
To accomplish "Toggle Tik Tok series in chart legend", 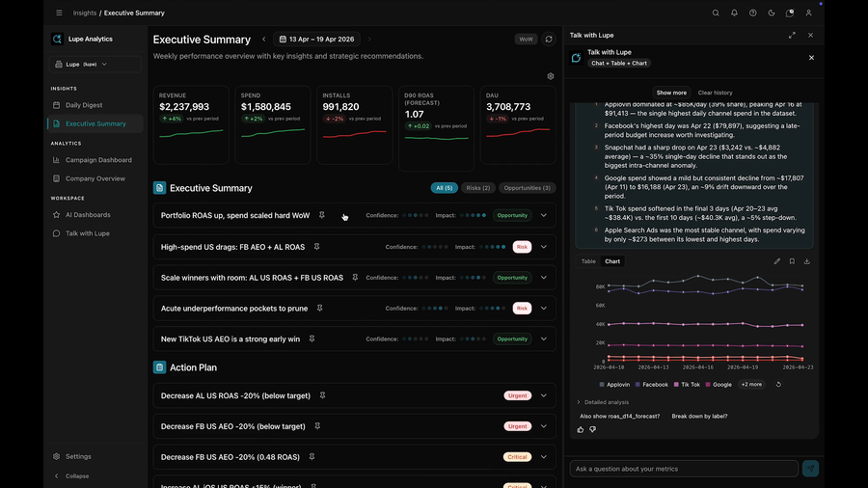I will point(687,385).
